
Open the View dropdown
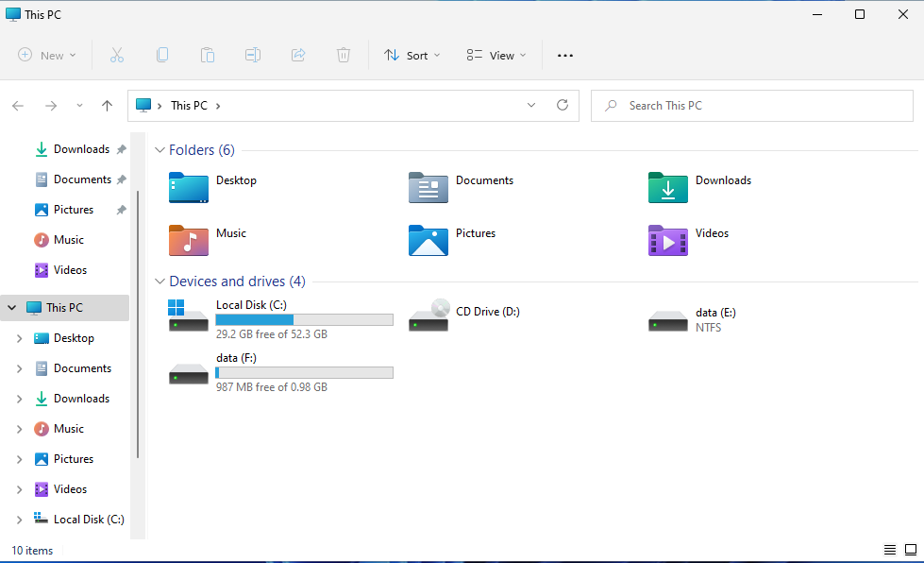[496, 55]
